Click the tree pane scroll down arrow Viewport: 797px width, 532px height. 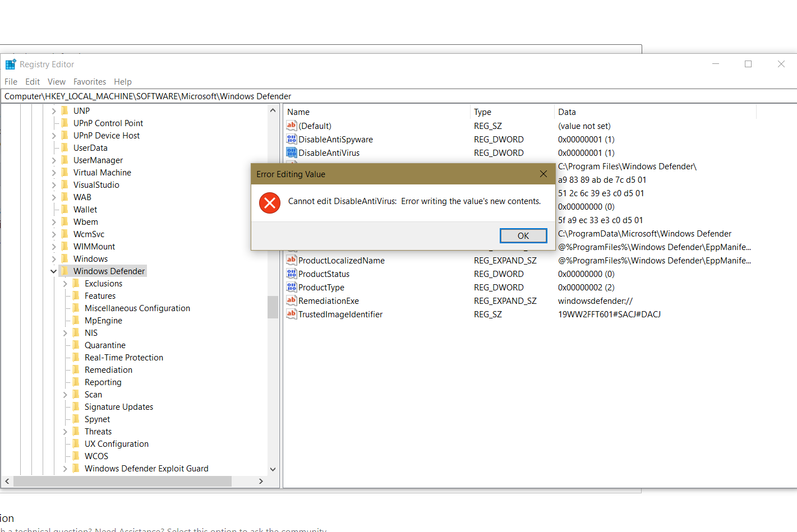[273, 469]
